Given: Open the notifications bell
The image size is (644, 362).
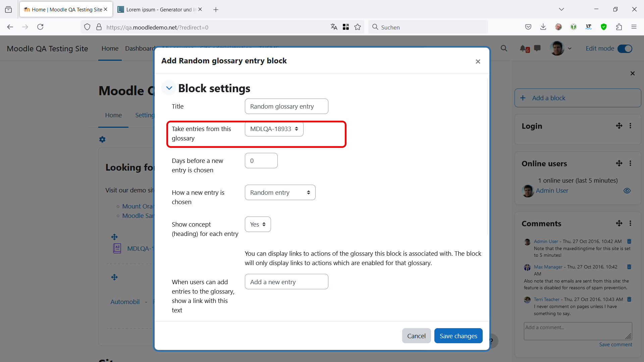Looking at the screenshot, I should point(523,49).
